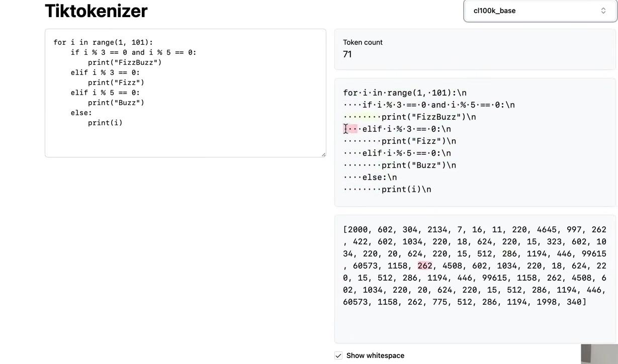The image size is (618, 364).
Task: Click the up-down chevron icon in encoding selector
Action: click(603, 11)
